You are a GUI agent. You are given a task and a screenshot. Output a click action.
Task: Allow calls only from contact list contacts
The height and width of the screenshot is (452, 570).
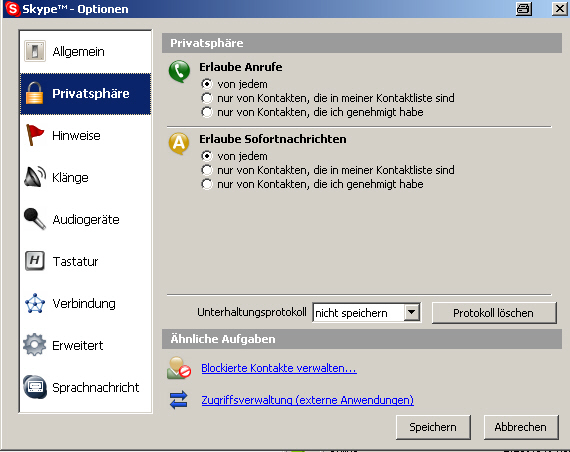(206, 98)
